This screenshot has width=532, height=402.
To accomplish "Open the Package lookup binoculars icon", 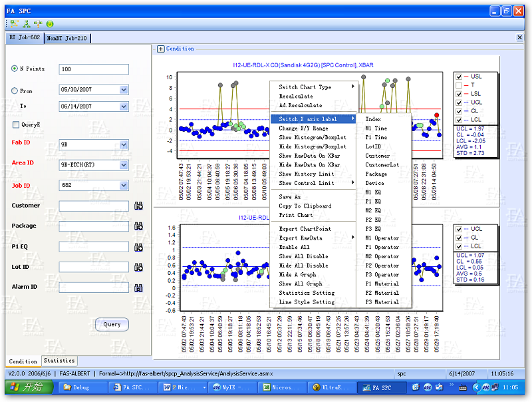I will [x=138, y=227].
